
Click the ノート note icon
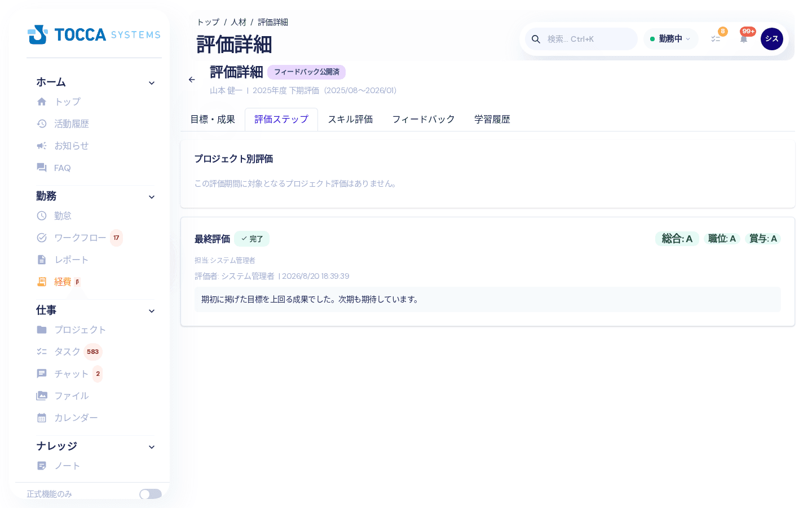tap(42, 466)
